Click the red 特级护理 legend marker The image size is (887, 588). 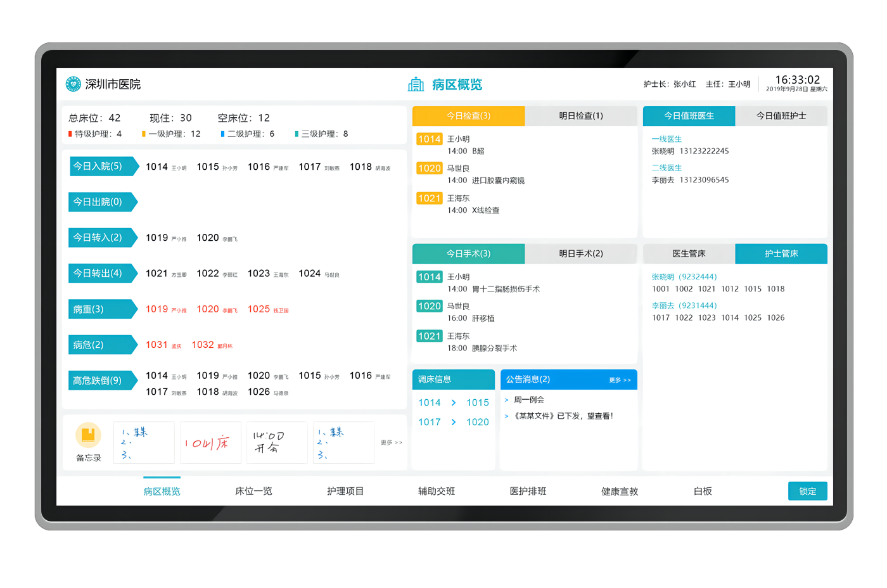click(x=70, y=134)
